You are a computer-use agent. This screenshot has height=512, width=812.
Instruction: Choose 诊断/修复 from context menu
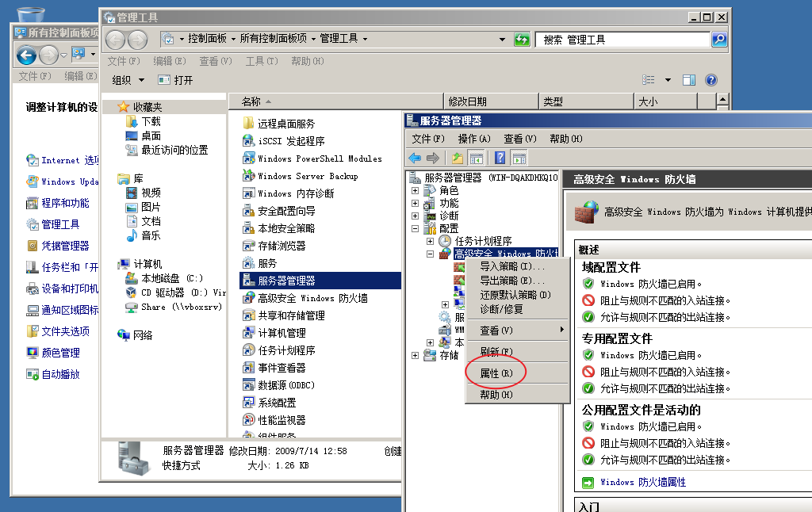coord(517,309)
